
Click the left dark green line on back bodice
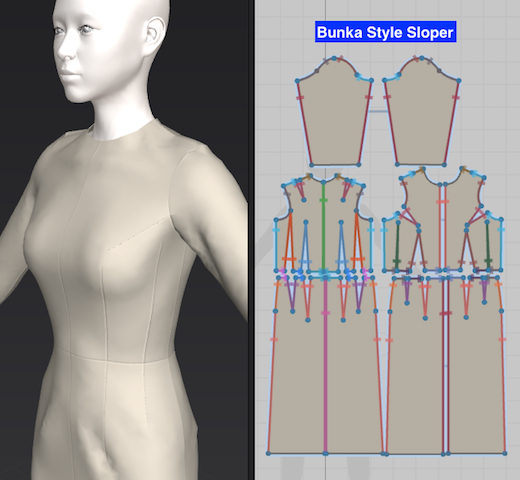[x=397, y=245]
